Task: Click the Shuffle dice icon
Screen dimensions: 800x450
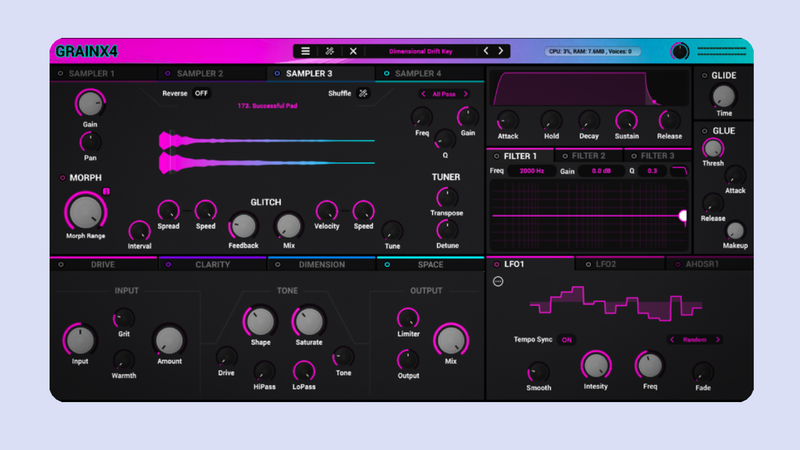Action: tap(364, 94)
